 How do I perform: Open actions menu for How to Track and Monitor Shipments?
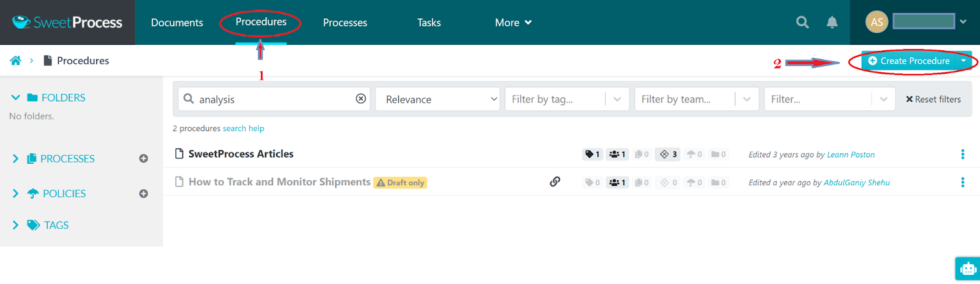(x=962, y=182)
